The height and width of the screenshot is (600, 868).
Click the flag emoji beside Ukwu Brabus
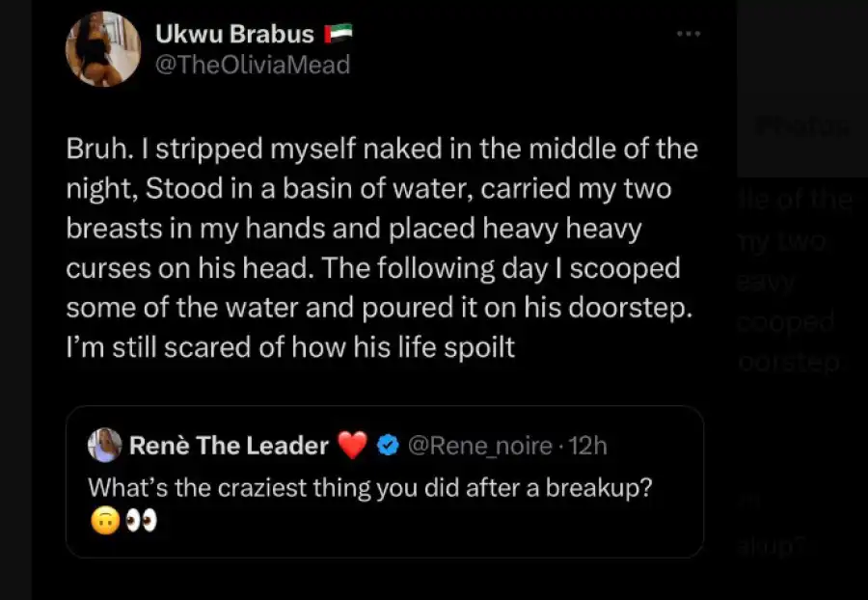point(339,35)
